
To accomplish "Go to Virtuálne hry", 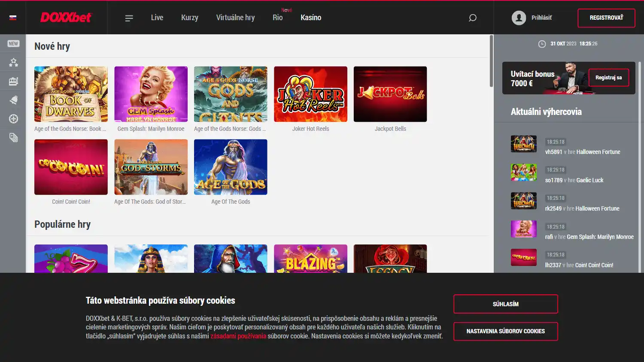I will pyautogui.click(x=235, y=18).
